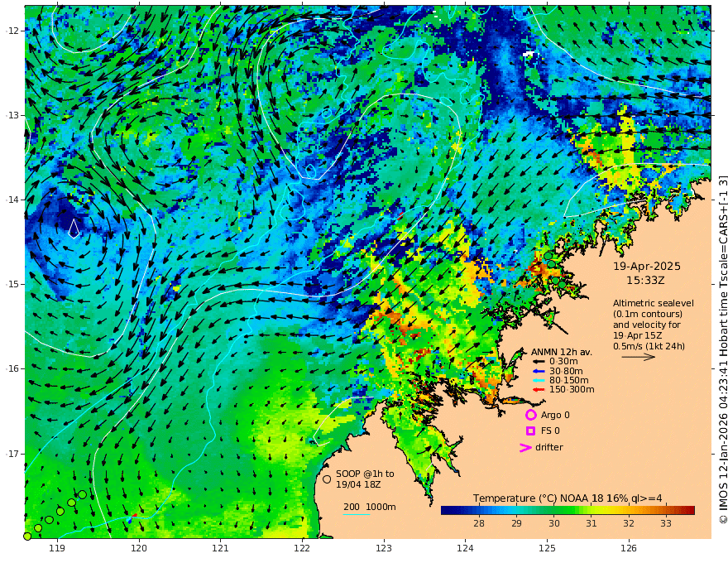Click the '150-300m' depth label

point(572,390)
